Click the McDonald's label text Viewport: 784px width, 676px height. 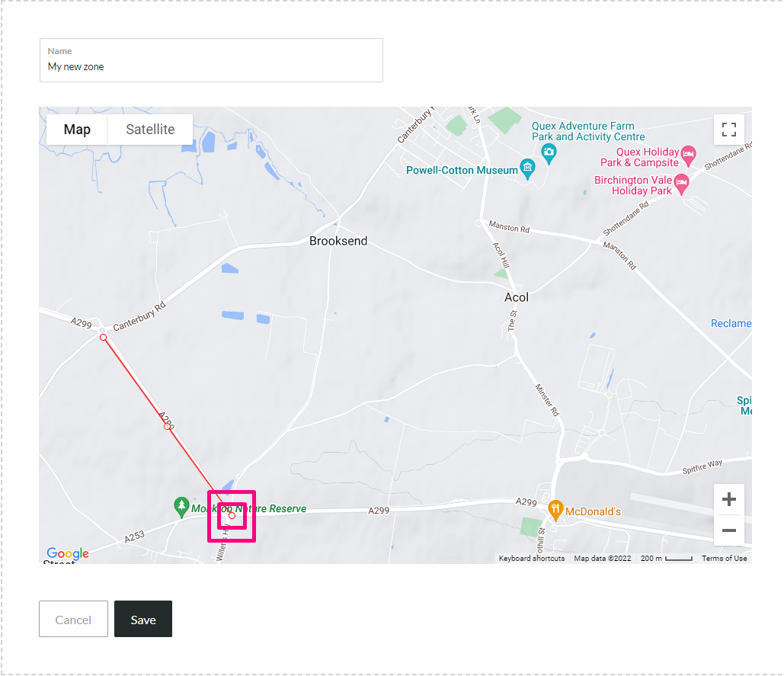(x=593, y=511)
